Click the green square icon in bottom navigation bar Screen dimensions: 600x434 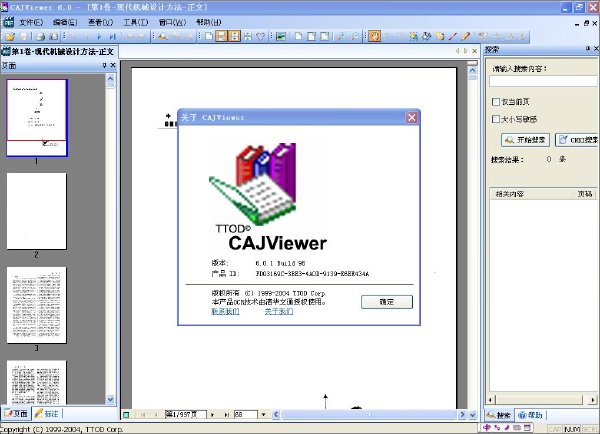[x=126, y=414]
